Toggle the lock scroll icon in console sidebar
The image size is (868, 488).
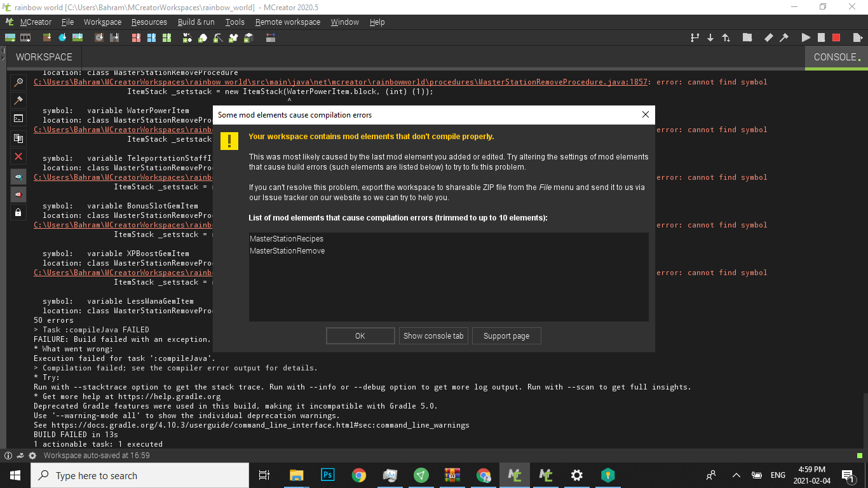[18, 212]
